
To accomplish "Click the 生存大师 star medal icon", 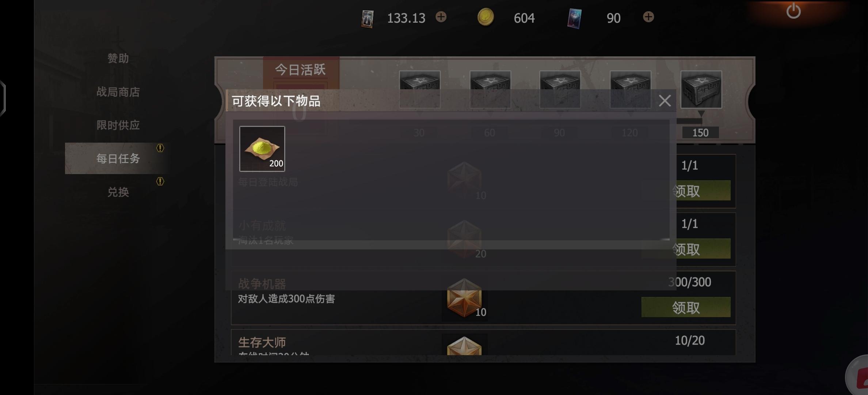I will point(464,346).
